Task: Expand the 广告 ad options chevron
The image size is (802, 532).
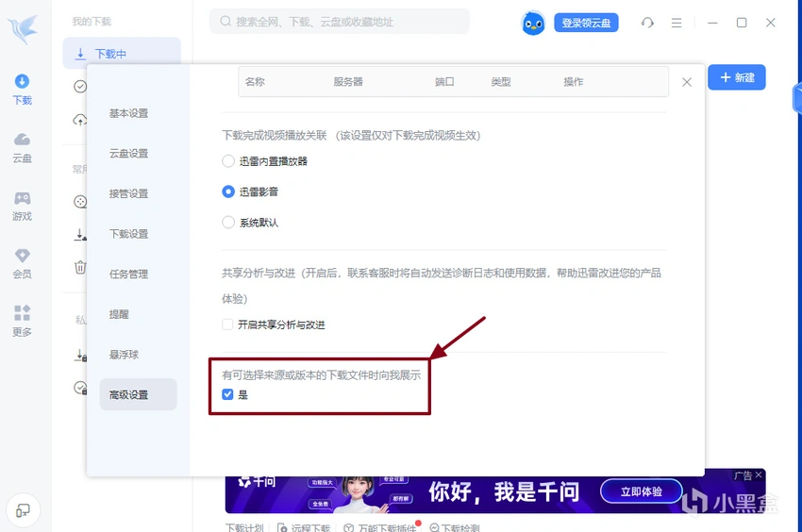Action: click(759, 476)
